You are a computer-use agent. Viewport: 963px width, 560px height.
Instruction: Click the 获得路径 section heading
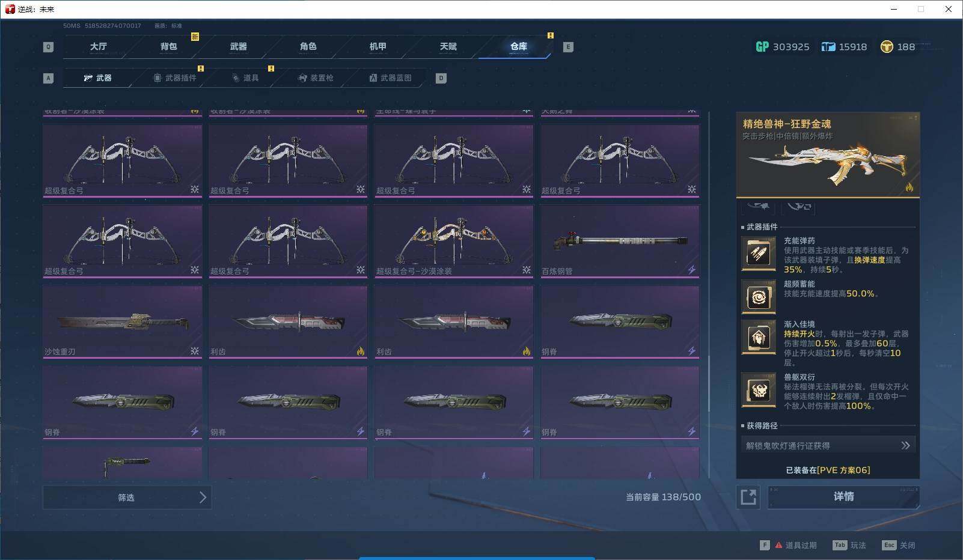tap(762, 425)
